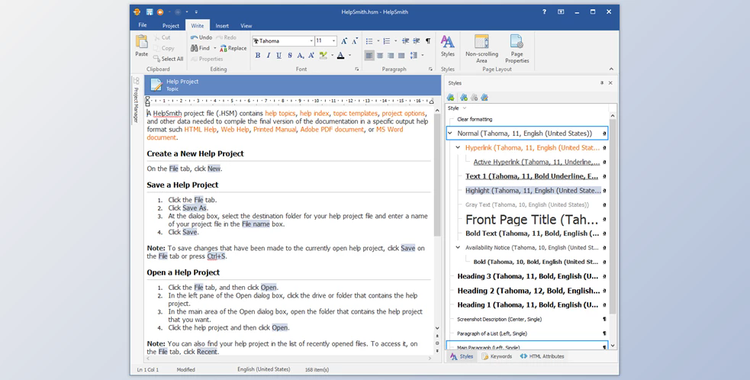Screen dimensions: 750x380
Task: Click fourth icon in Styles panel toolbar
Action: 485,98
